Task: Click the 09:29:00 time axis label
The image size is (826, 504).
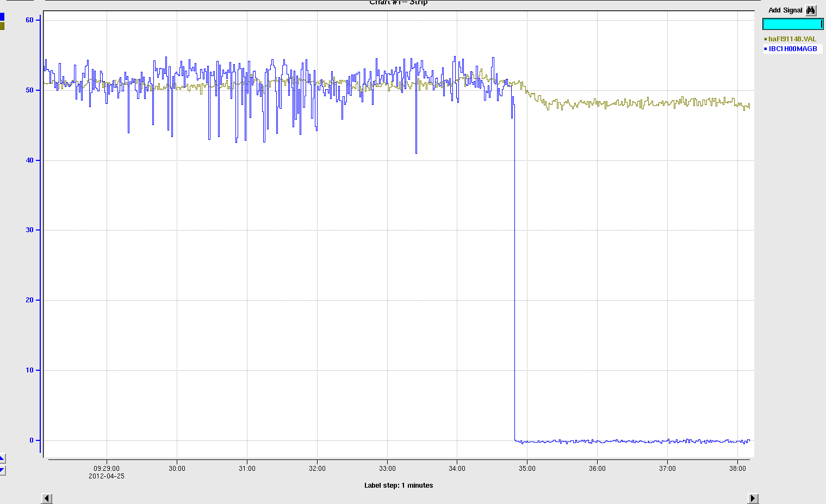Action: pyautogui.click(x=107, y=468)
